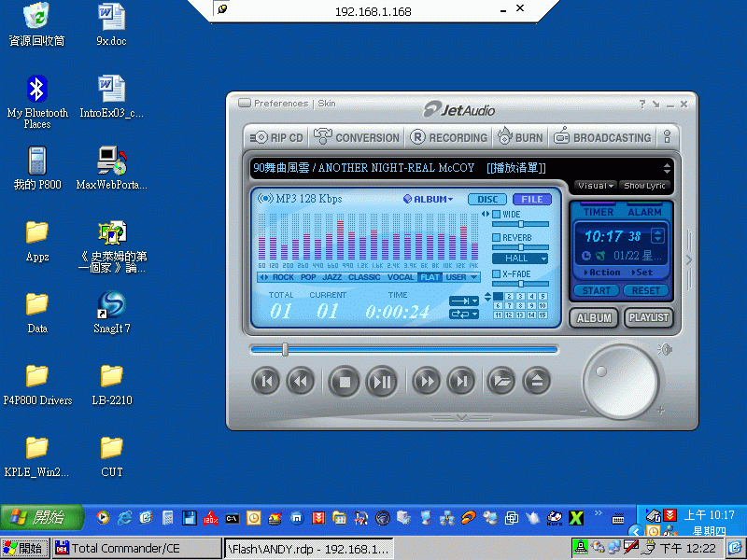This screenshot has width=747, height=560.
Task: Switch to Total Commander/CE taskbar button
Action: [x=137, y=549]
